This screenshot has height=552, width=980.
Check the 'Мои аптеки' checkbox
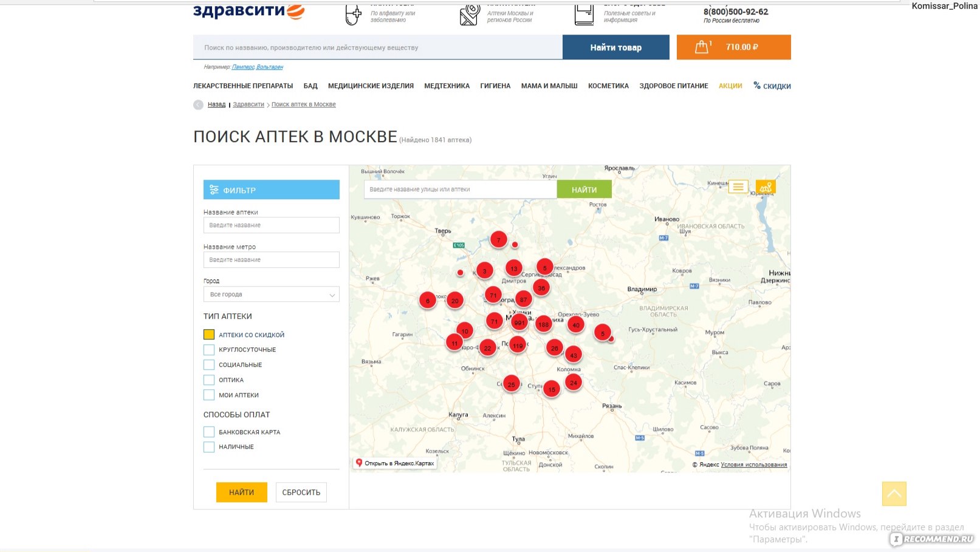coord(209,395)
